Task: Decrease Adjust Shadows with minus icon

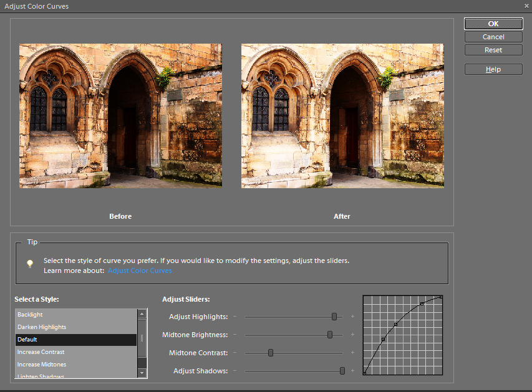Action: (235, 371)
